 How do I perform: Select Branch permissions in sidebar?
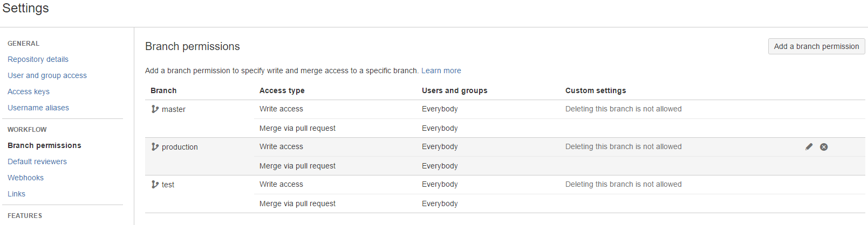pos(44,145)
